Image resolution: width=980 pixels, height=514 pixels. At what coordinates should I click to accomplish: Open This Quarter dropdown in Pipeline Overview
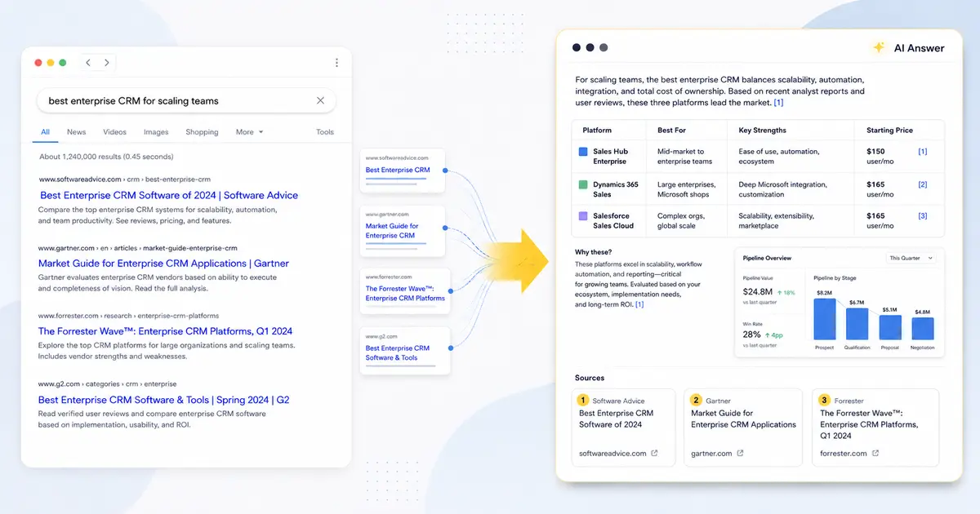tap(911, 258)
